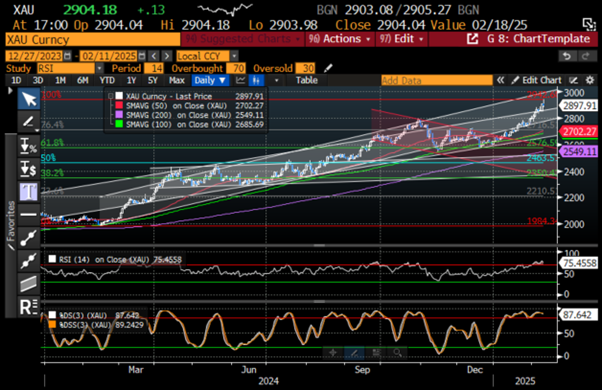Image resolution: width=602 pixels, height=390 pixels.
Task: Click the annotate chart icon beside Edit Chart
Action: tap(573, 80)
